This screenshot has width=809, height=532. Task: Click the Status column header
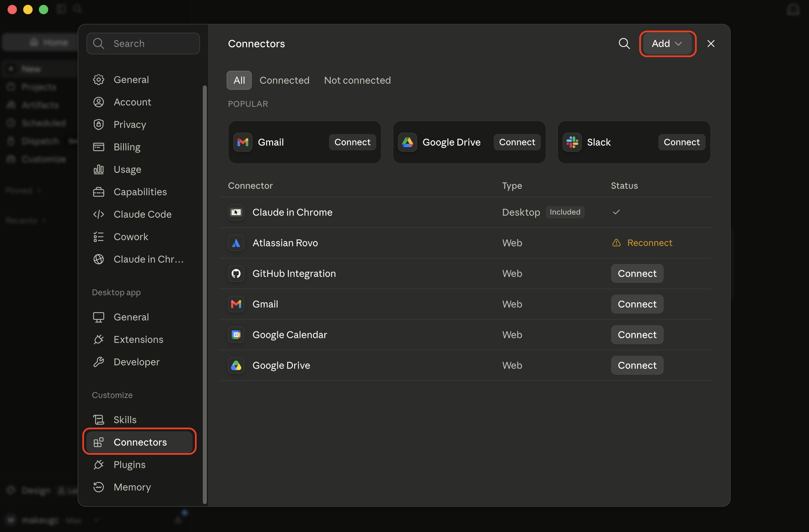coord(624,186)
